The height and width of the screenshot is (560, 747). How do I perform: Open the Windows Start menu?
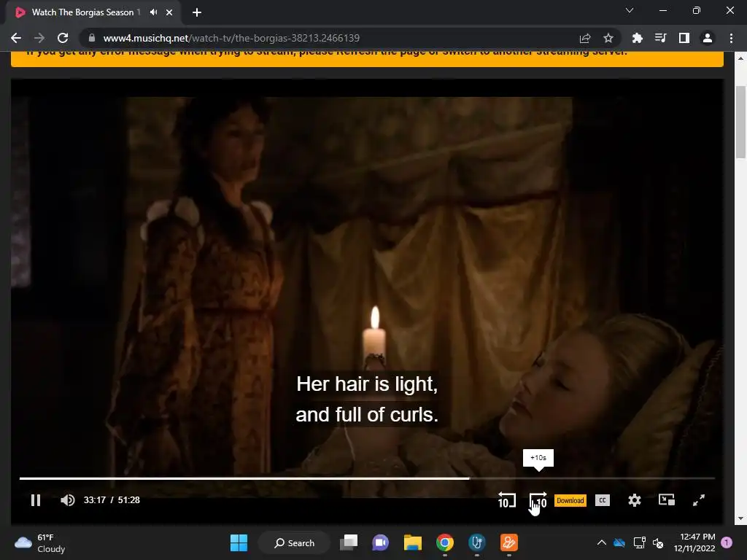coord(239,542)
